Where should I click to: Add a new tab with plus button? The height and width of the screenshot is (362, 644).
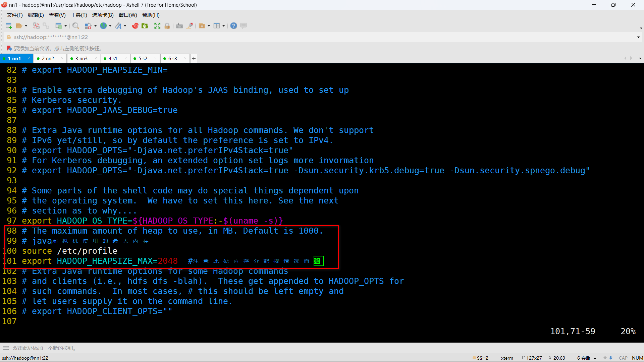click(194, 58)
